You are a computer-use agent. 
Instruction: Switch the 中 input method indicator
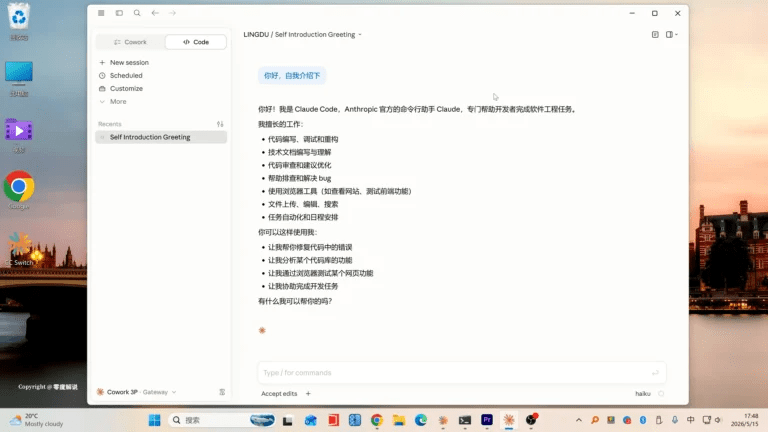tap(691, 420)
